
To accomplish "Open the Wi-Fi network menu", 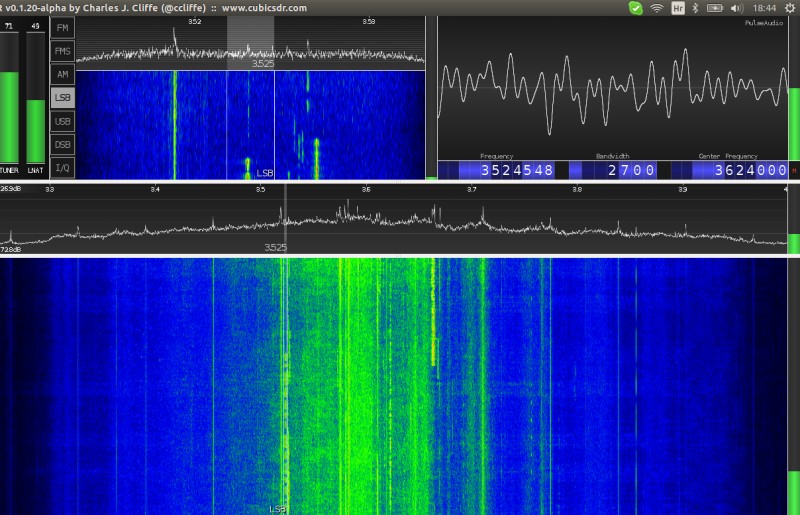I will (657, 8).
